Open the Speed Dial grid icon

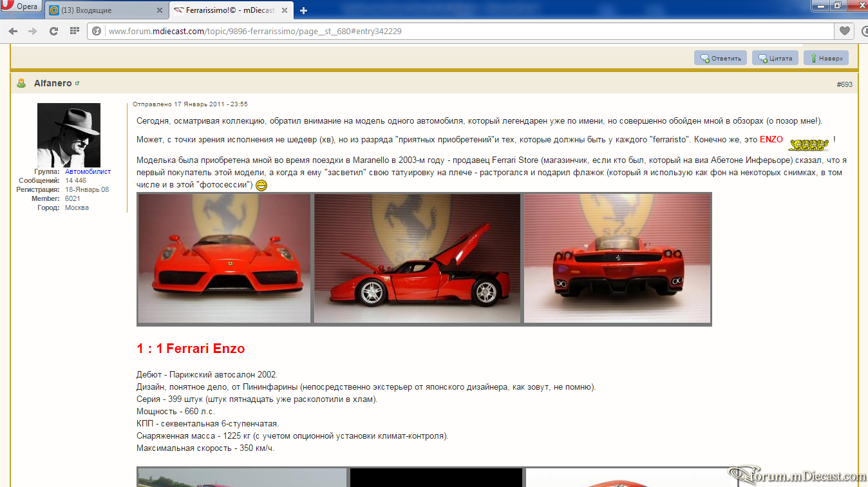coord(74,31)
